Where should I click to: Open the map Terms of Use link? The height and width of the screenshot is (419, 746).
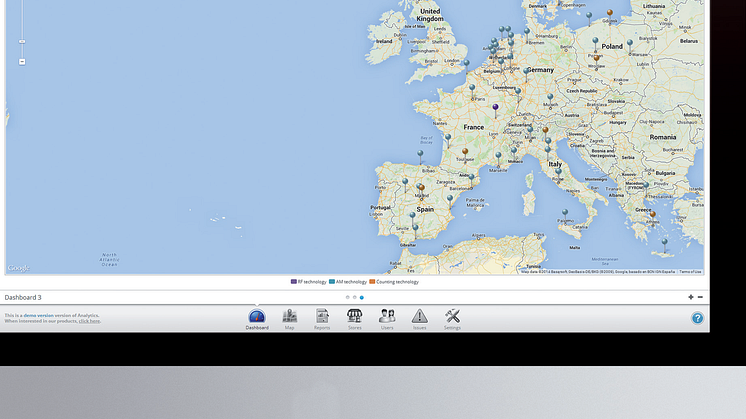[x=690, y=272]
